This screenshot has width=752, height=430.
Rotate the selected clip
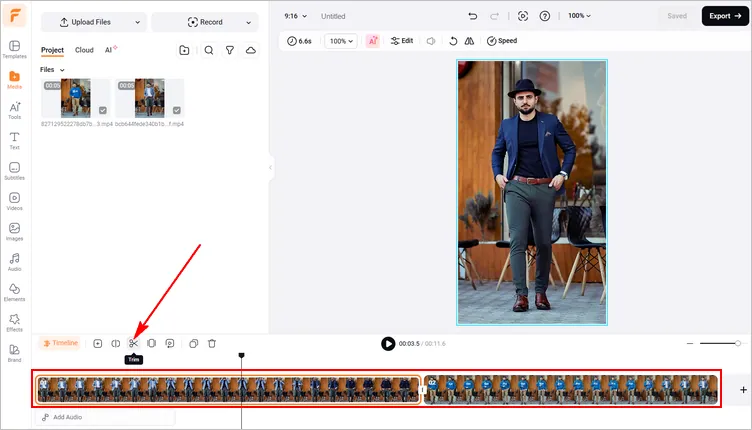click(x=453, y=41)
